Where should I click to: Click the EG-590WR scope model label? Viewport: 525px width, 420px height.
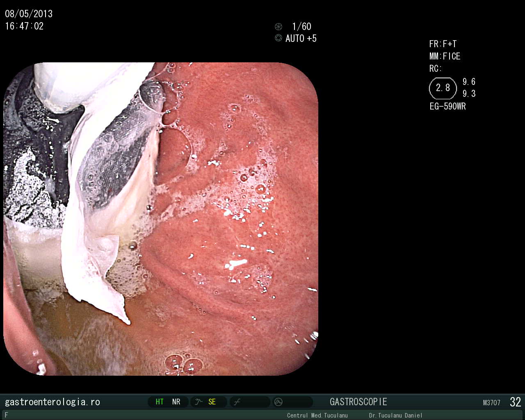[447, 107]
